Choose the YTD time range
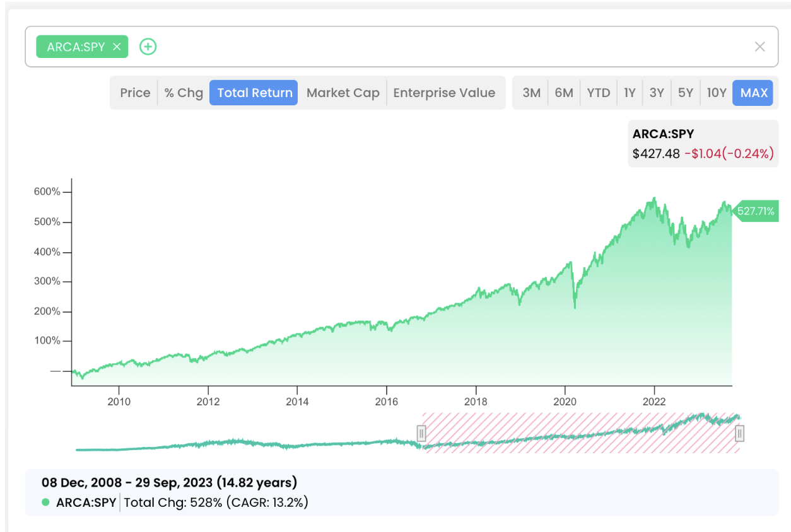 point(598,93)
